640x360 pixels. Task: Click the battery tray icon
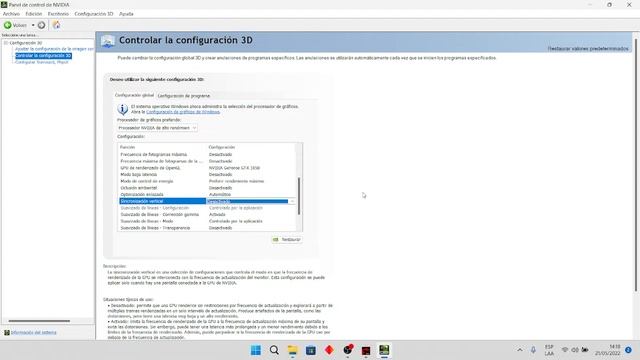(x=585, y=350)
